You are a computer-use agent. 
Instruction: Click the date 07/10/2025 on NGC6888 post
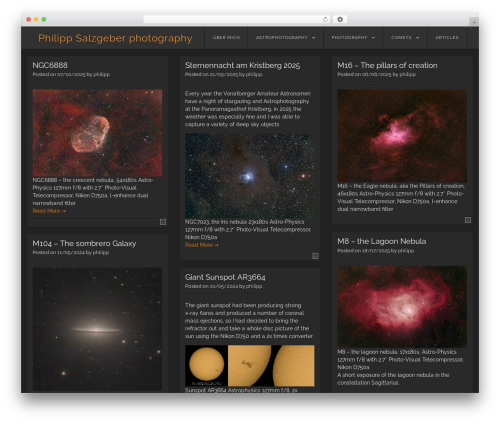click(x=71, y=74)
